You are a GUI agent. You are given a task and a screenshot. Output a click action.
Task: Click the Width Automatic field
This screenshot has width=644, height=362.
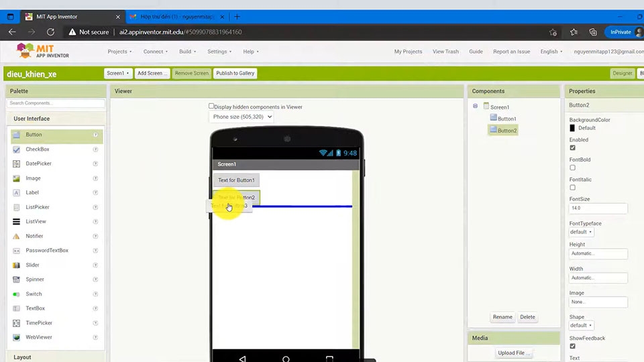pyautogui.click(x=598, y=278)
